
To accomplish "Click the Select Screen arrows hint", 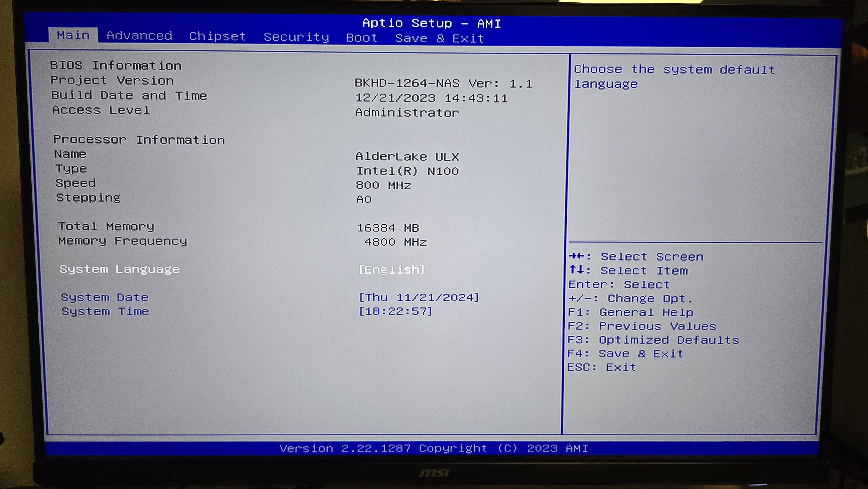I will (x=636, y=257).
